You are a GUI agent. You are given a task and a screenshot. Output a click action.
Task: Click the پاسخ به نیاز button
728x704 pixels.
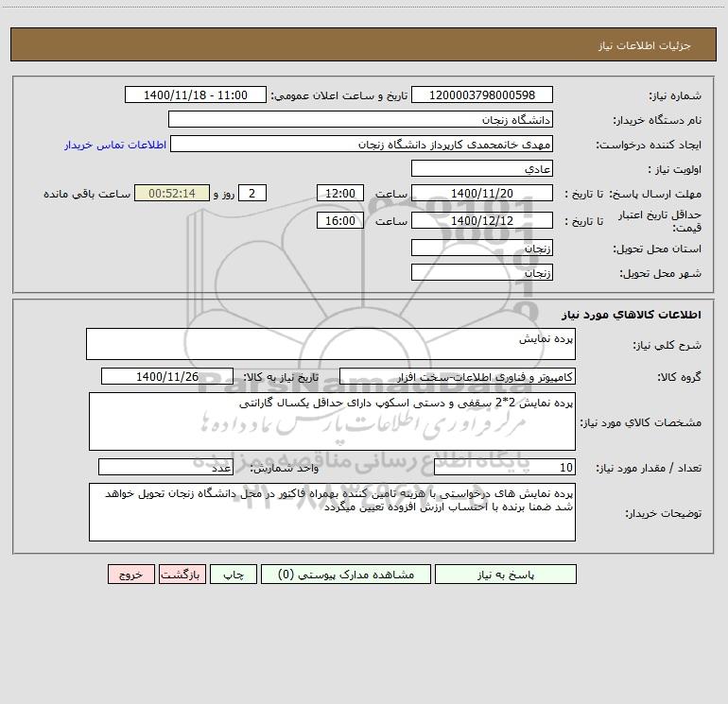[506, 574]
